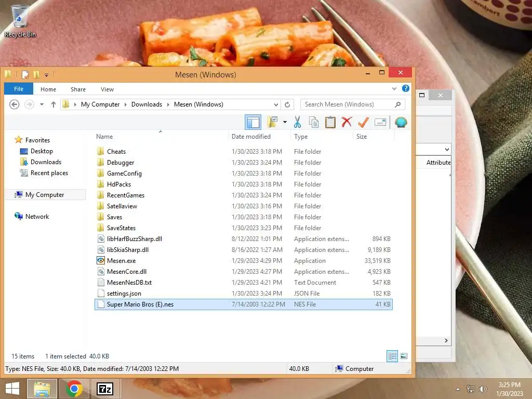Expand the arrow after My Computer breadcrumb
This screenshot has height=399, width=532.
pyautogui.click(x=126, y=104)
